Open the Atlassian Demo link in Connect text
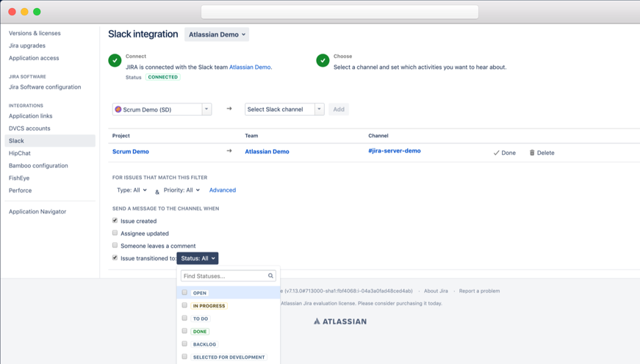 pyautogui.click(x=250, y=67)
